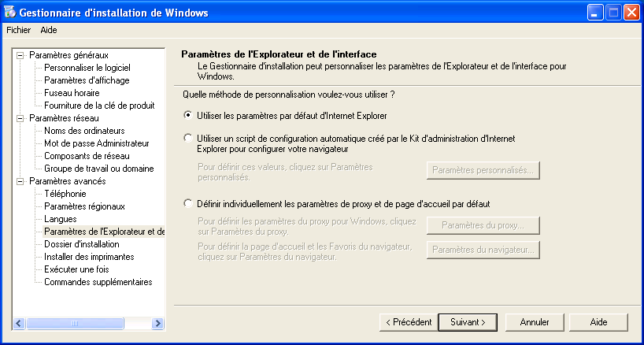The height and width of the screenshot is (345, 644).
Task: Click the Paramètres réseau tree label
Action: click(64, 118)
